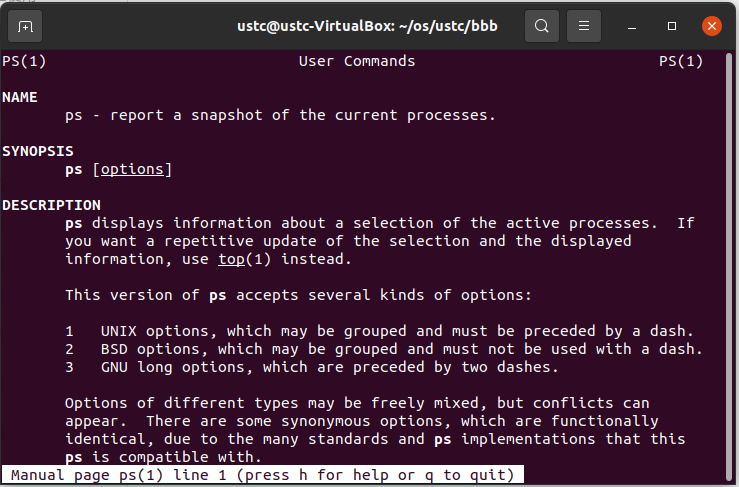Click the "User Commands" header text
The width and height of the screenshot is (739, 487).
pos(356,61)
